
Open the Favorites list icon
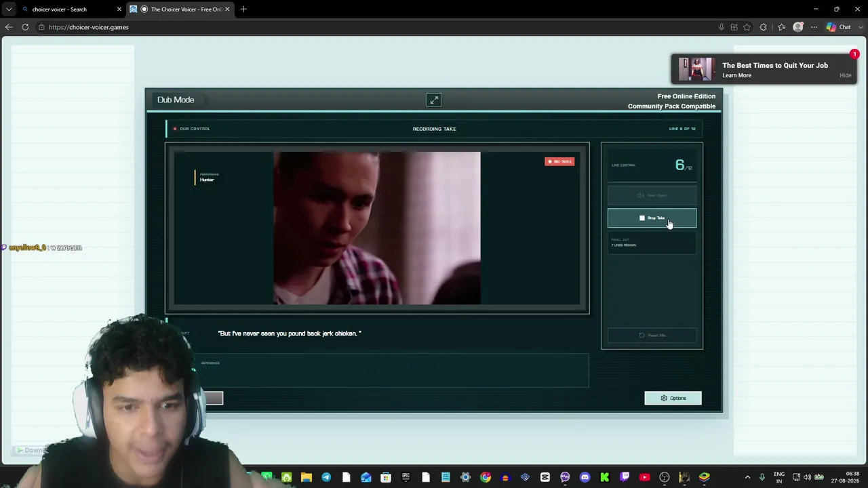[x=781, y=27]
